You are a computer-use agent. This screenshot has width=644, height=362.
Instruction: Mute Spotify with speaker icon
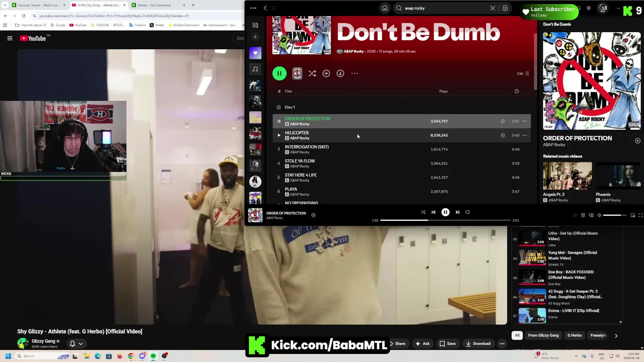tap(599, 215)
